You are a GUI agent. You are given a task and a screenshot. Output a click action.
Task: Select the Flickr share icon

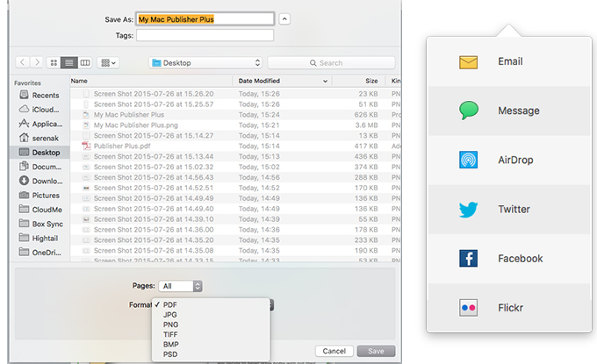click(469, 308)
